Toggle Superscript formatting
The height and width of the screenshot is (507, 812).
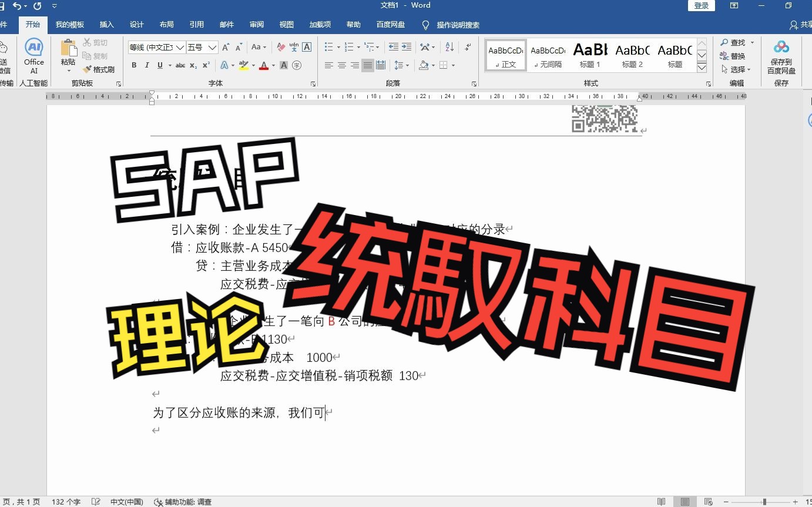pos(206,65)
